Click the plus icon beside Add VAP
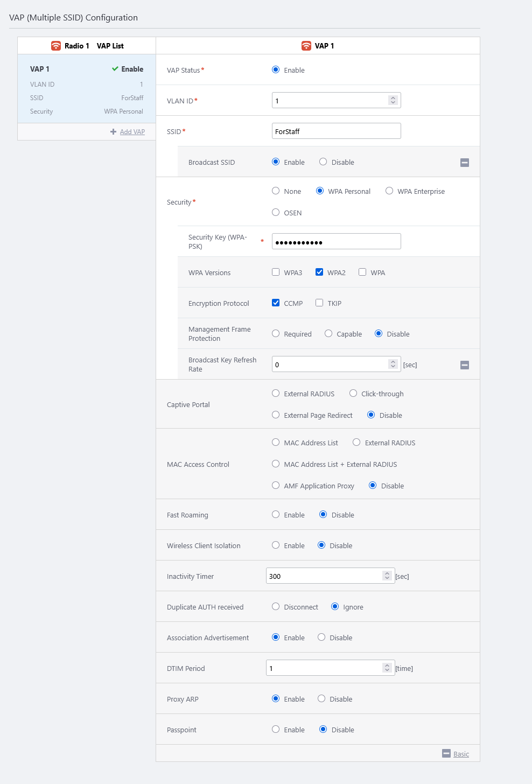 pos(113,132)
